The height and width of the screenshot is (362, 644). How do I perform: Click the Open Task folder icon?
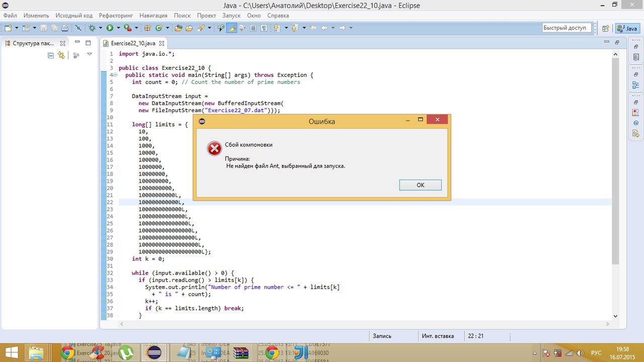(189, 28)
